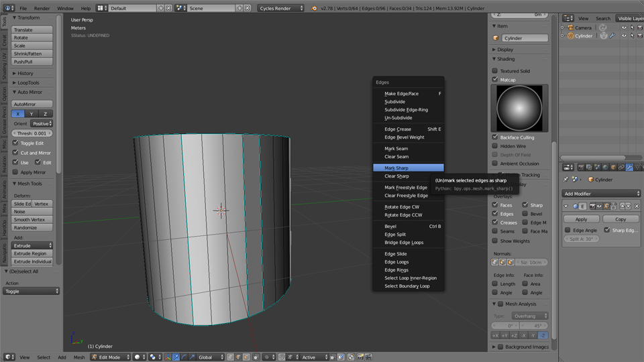Screen dimensions: 644x362
Task: Click the AutoMirror button
Action: tap(32, 104)
